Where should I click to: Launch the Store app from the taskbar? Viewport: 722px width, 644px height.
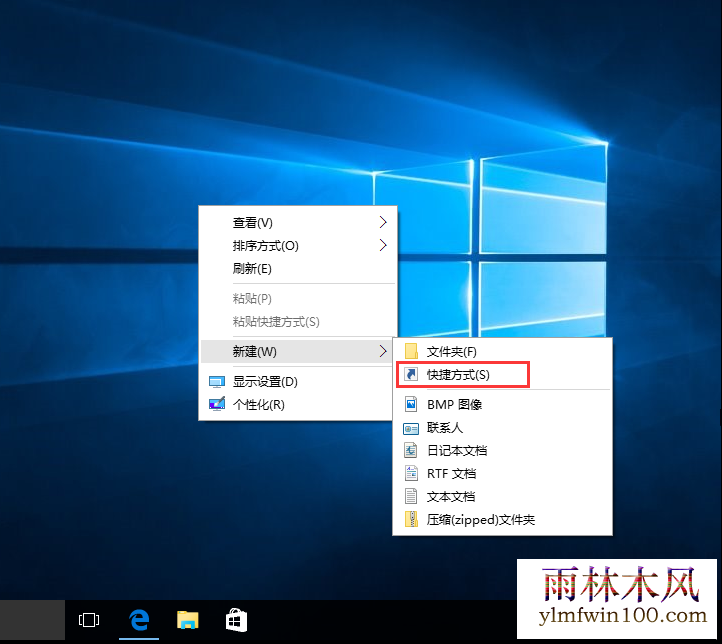click(236, 620)
